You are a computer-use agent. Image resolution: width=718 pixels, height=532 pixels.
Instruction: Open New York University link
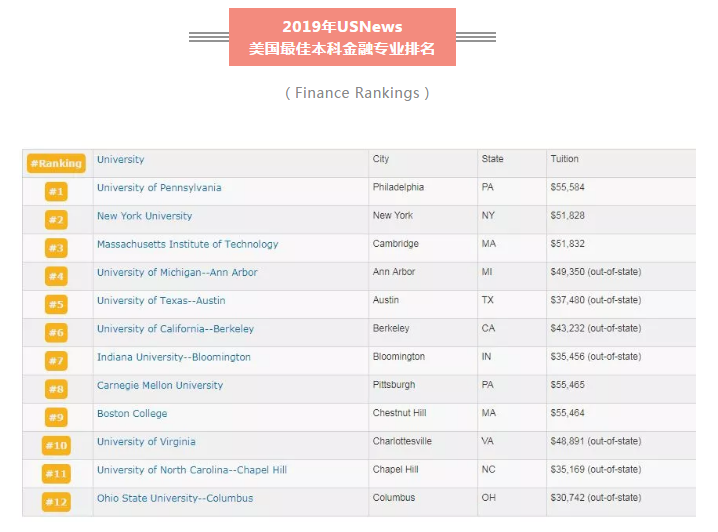(x=144, y=216)
